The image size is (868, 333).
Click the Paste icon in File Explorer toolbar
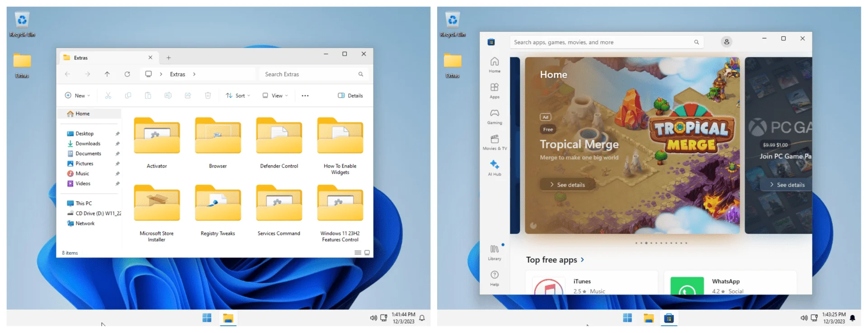(x=148, y=95)
